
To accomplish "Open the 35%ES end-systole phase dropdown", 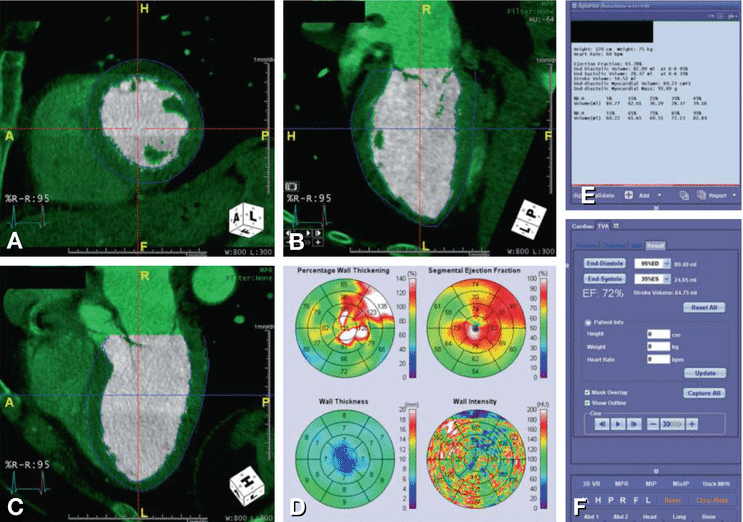I will point(667,279).
